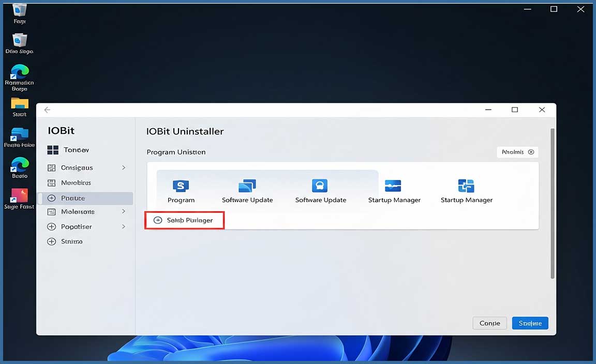The height and width of the screenshot is (364, 596).
Task: Select the Onsigaus sidebar item
Action: (x=77, y=168)
